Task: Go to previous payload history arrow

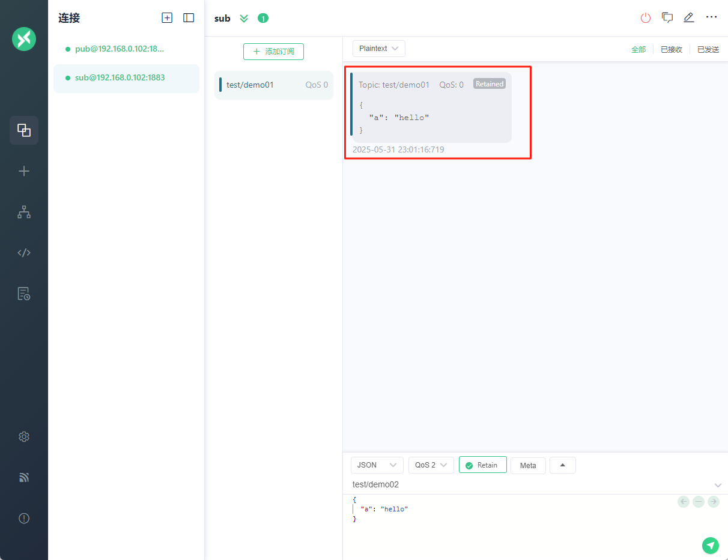Action: coord(684,502)
